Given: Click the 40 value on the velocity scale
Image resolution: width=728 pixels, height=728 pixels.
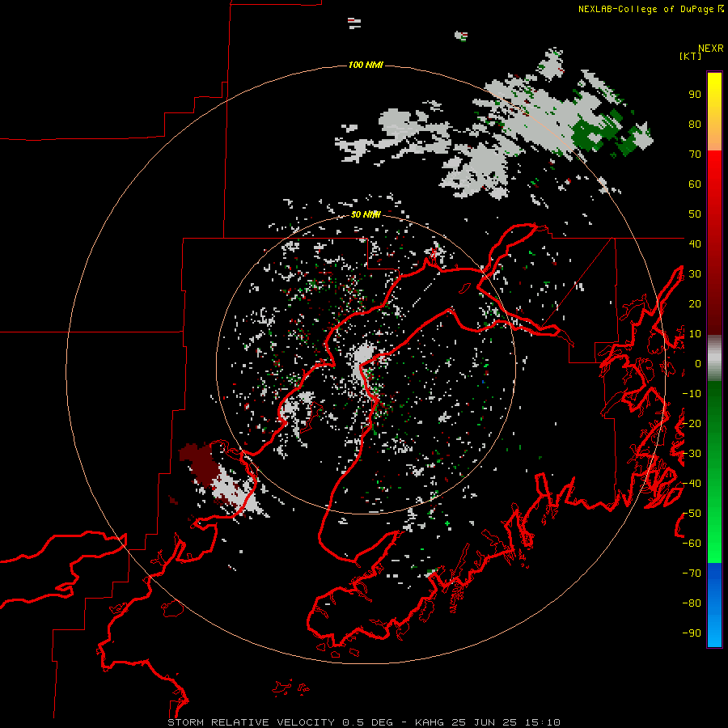Looking at the screenshot, I should tap(695, 243).
